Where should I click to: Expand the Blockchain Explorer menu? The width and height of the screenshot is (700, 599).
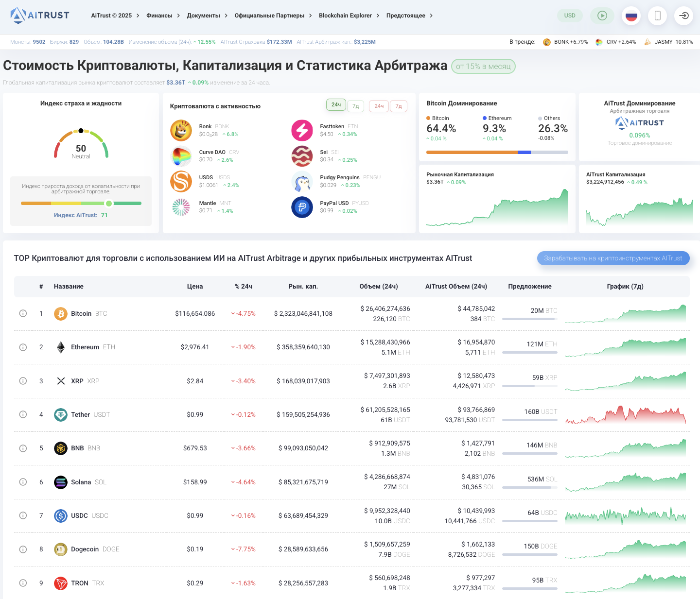pos(349,16)
